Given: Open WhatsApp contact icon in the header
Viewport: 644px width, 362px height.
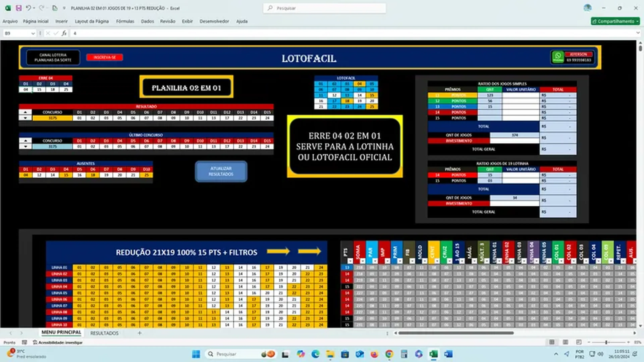Looking at the screenshot, I should (558, 57).
